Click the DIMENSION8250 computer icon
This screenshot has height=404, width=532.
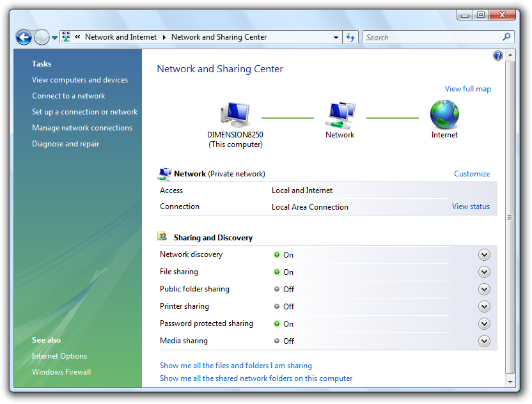[x=235, y=114]
